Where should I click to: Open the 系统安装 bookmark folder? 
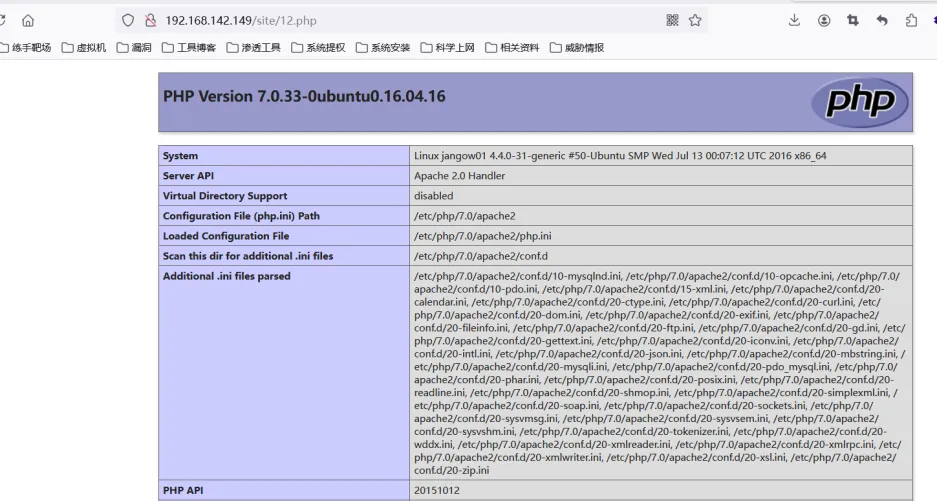tap(383, 48)
